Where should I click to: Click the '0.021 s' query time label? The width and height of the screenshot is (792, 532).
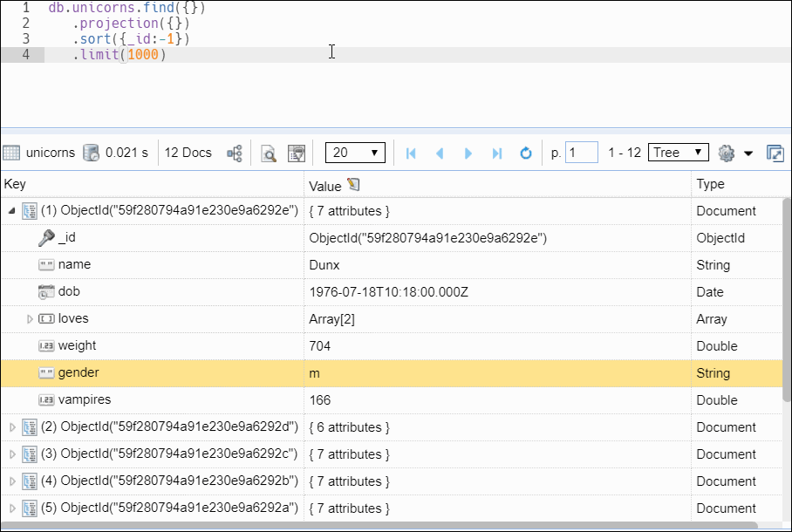point(126,153)
